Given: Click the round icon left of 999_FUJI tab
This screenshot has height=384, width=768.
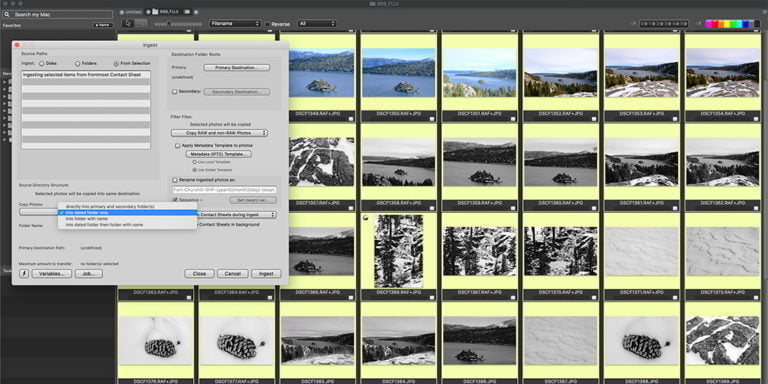Looking at the screenshot, I should pos(148,12).
